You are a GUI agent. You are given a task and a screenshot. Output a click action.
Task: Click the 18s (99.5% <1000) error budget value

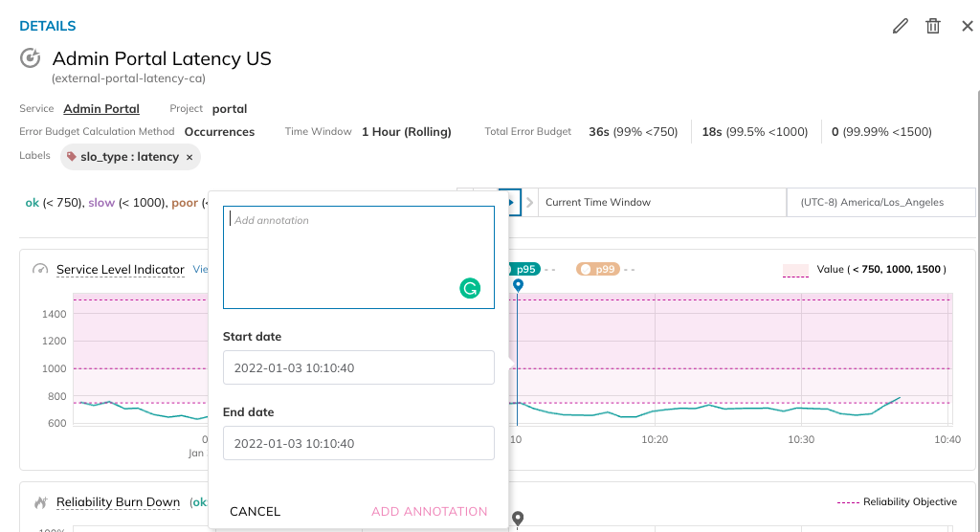pyautogui.click(x=755, y=132)
